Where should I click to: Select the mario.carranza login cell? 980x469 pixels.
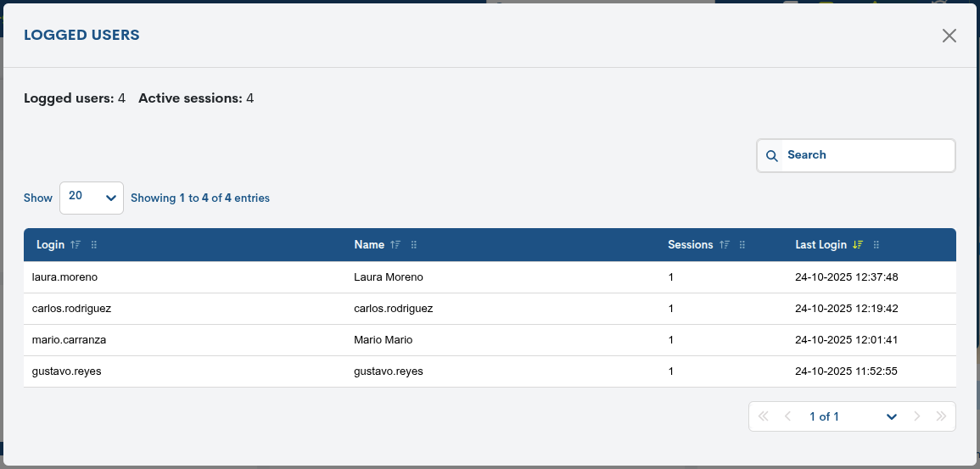click(69, 340)
